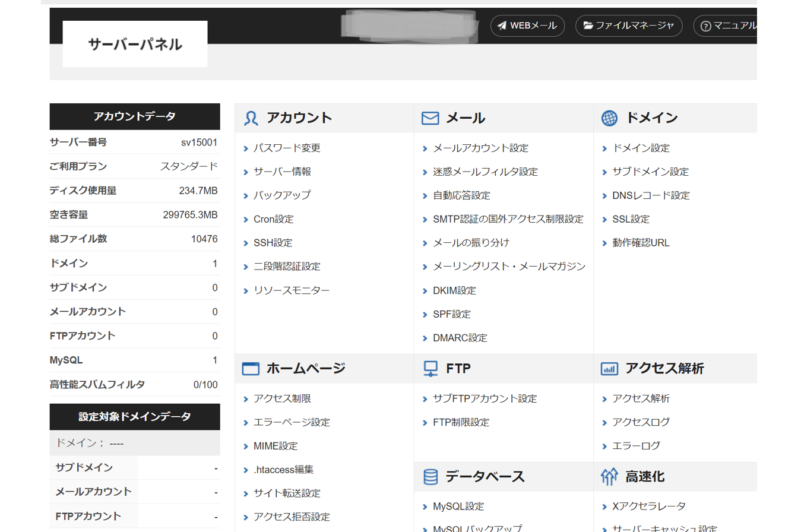Click the FTP network icon

(x=430, y=369)
